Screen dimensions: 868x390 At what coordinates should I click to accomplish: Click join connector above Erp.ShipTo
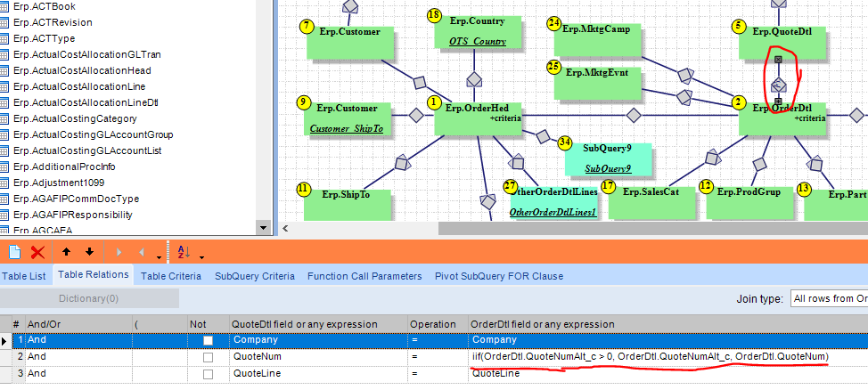point(403,163)
